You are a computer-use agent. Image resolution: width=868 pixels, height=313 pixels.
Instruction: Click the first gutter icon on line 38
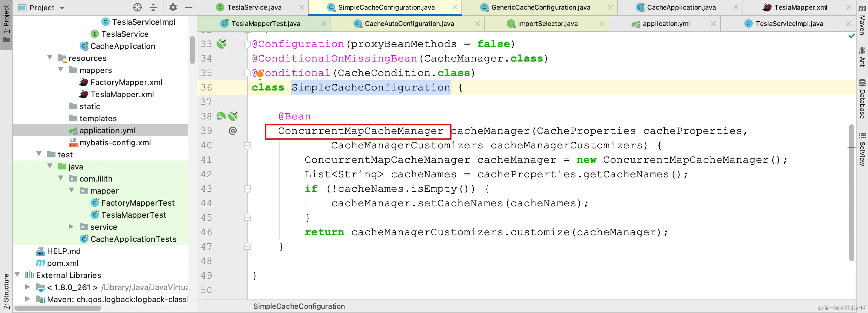pos(221,116)
